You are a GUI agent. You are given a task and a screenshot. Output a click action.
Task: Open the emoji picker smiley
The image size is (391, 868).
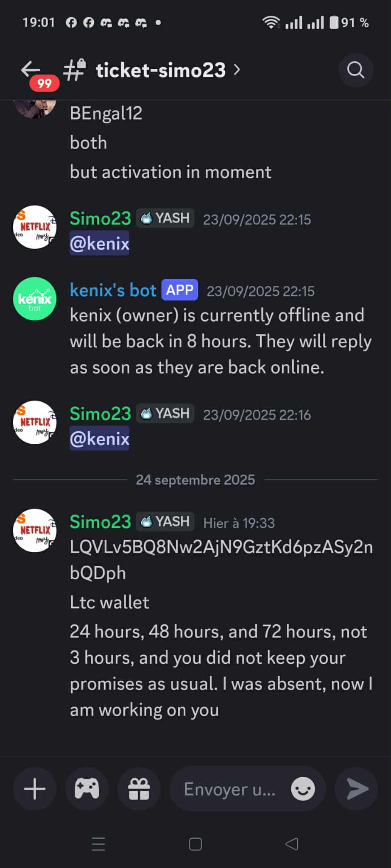tap(303, 789)
